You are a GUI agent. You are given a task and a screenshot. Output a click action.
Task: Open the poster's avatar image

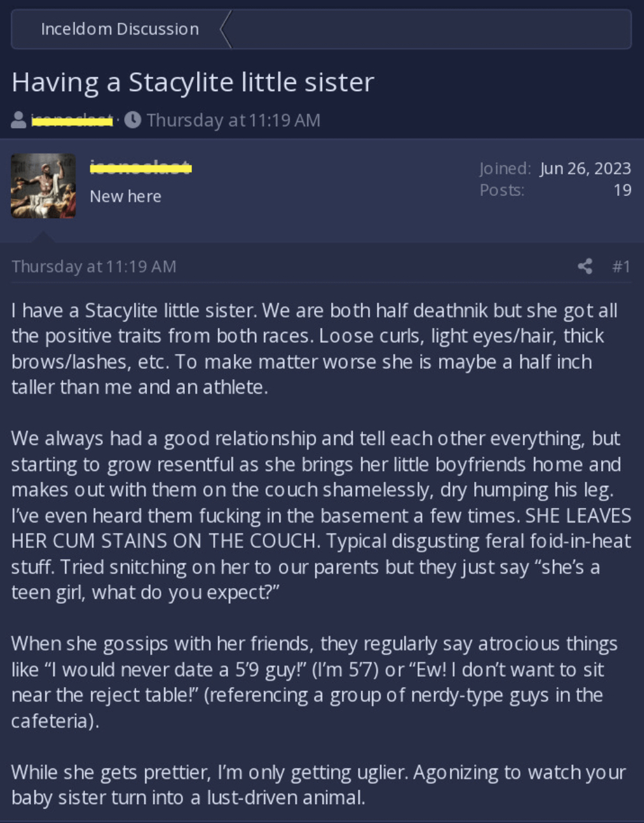point(44,185)
